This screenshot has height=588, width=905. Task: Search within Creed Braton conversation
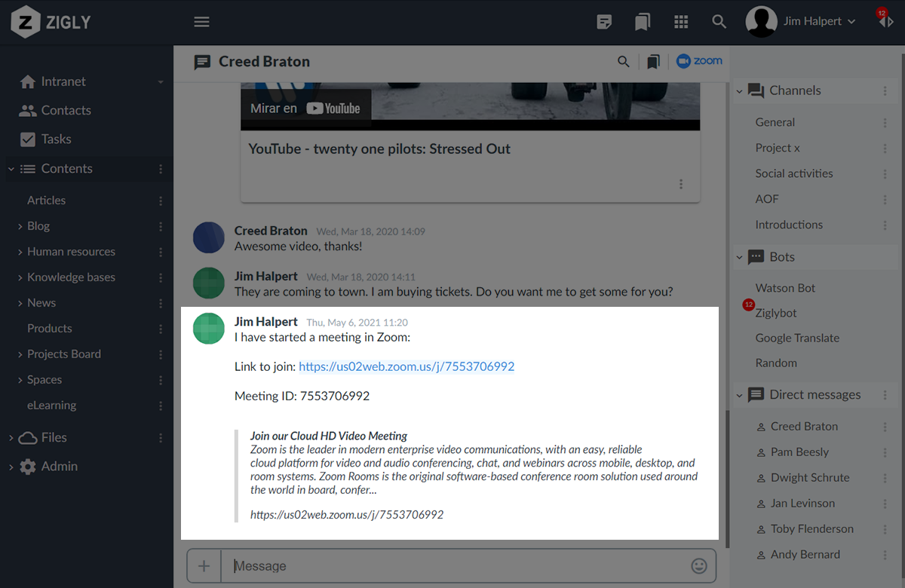click(624, 62)
